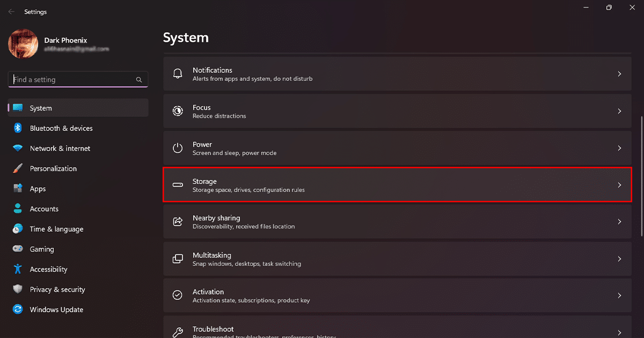Screen dimensions: 644x338
Task: Click the Notifications bell icon
Action: (x=178, y=74)
